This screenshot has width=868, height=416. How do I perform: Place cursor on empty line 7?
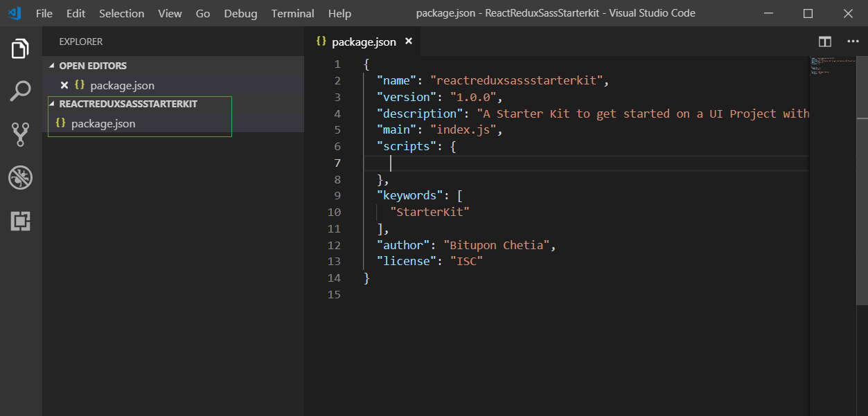click(586, 163)
